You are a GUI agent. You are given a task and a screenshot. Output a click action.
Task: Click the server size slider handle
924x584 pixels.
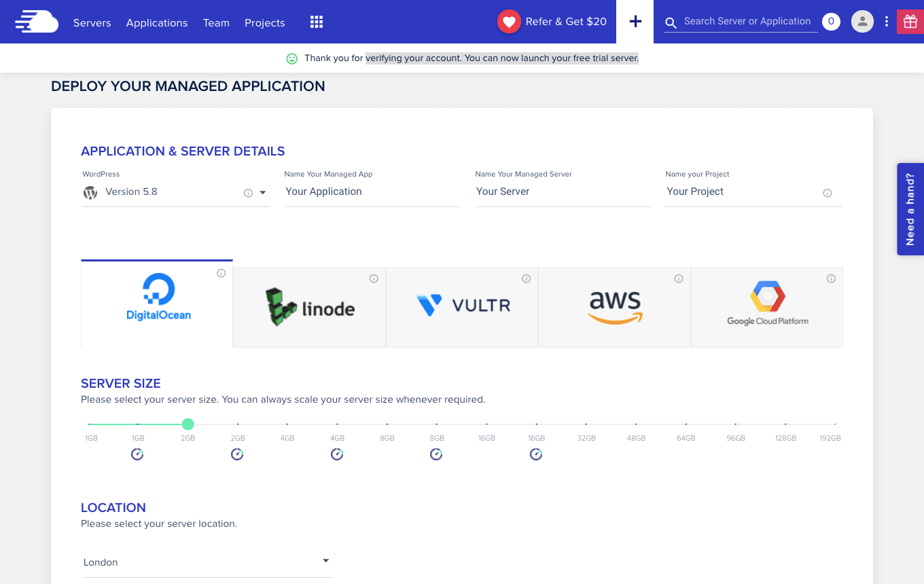[x=188, y=424]
